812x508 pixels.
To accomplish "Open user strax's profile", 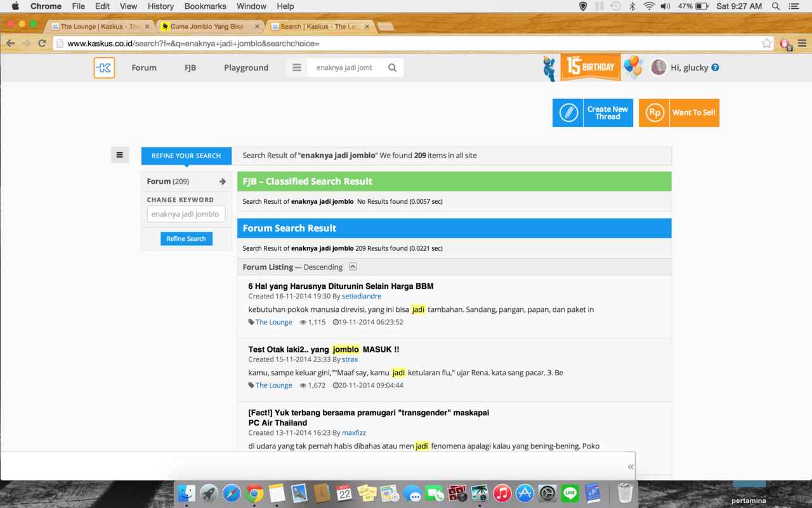I will click(350, 359).
